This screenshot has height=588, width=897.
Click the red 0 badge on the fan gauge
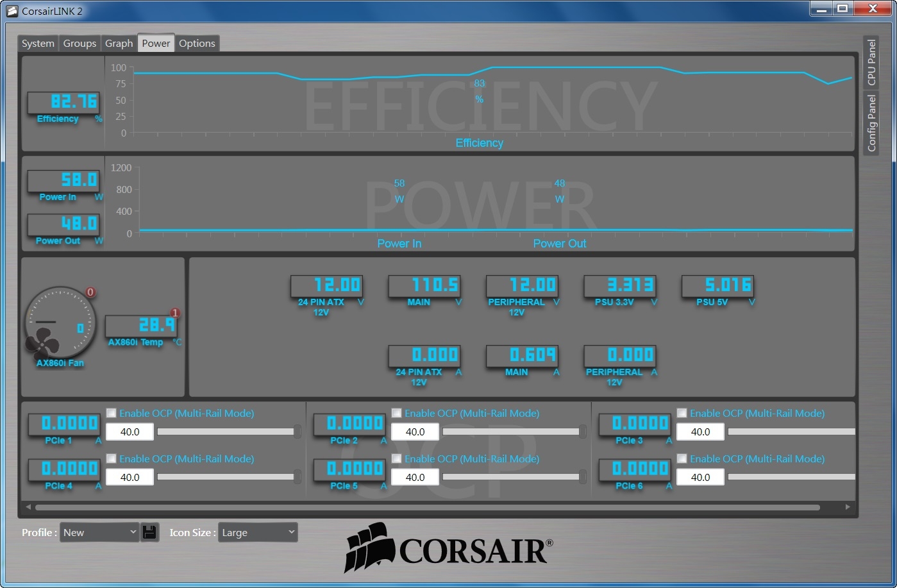(90, 292)
